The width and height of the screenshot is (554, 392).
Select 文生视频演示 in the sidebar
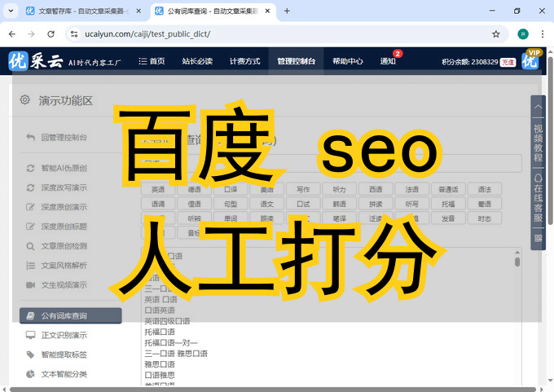64,285
